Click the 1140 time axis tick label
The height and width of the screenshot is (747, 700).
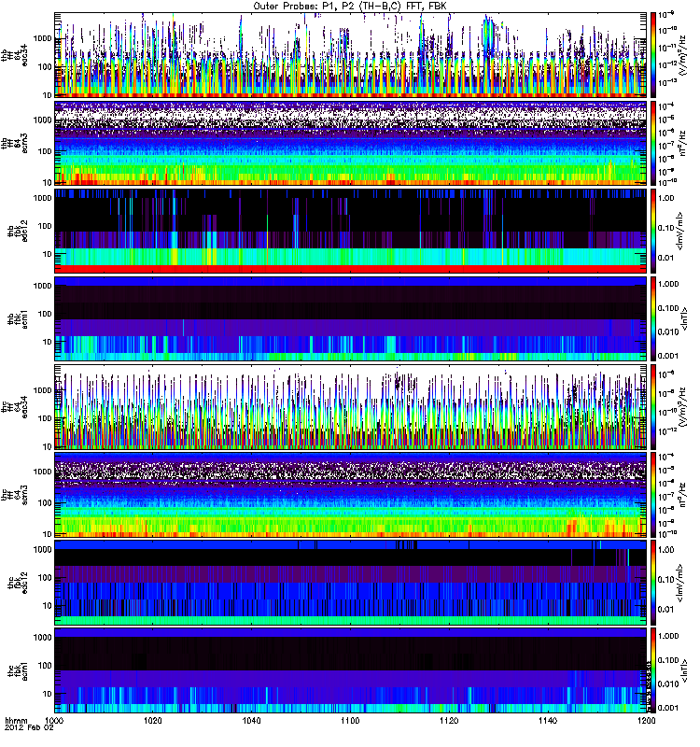pos(548,720)
